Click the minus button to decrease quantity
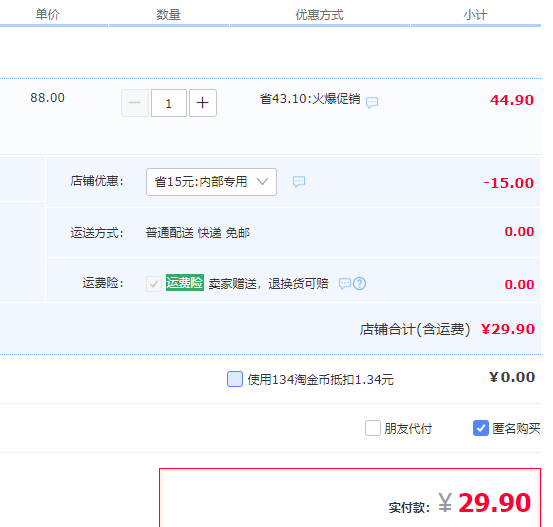 pos(135,103)
